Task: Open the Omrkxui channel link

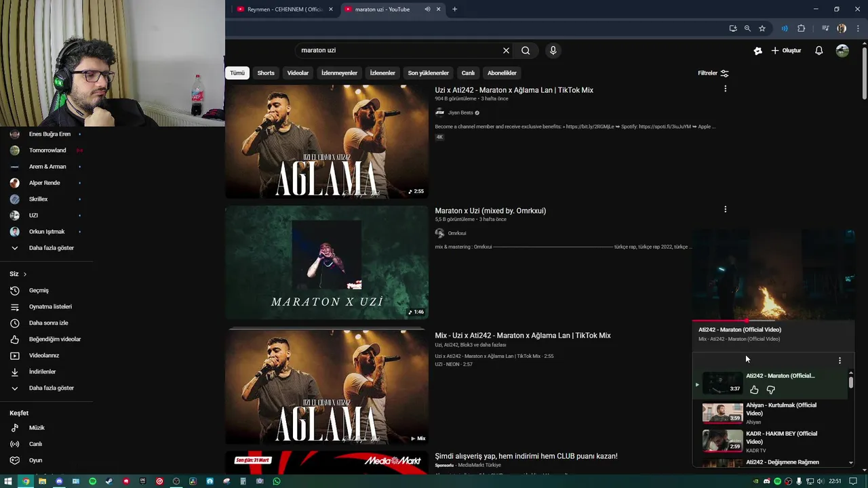Action: pos(456,233)
